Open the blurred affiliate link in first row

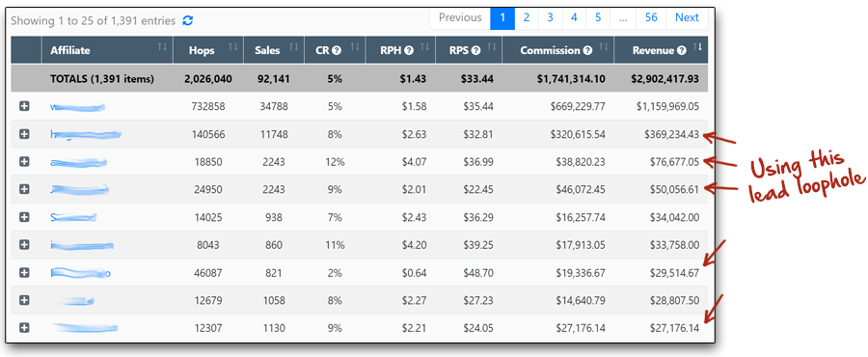click(77, 106)
